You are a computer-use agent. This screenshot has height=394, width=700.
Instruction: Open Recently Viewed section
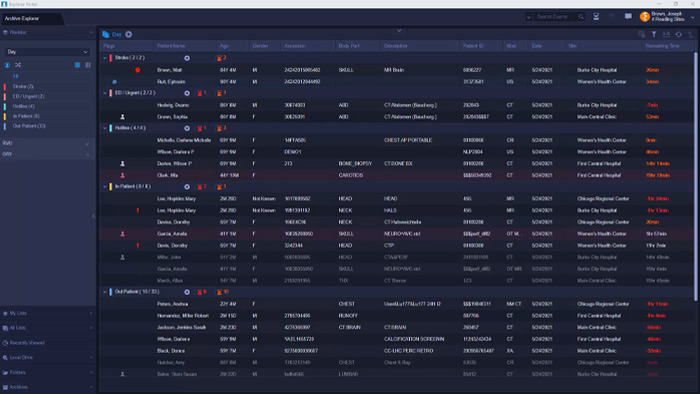tap(47, 343)
